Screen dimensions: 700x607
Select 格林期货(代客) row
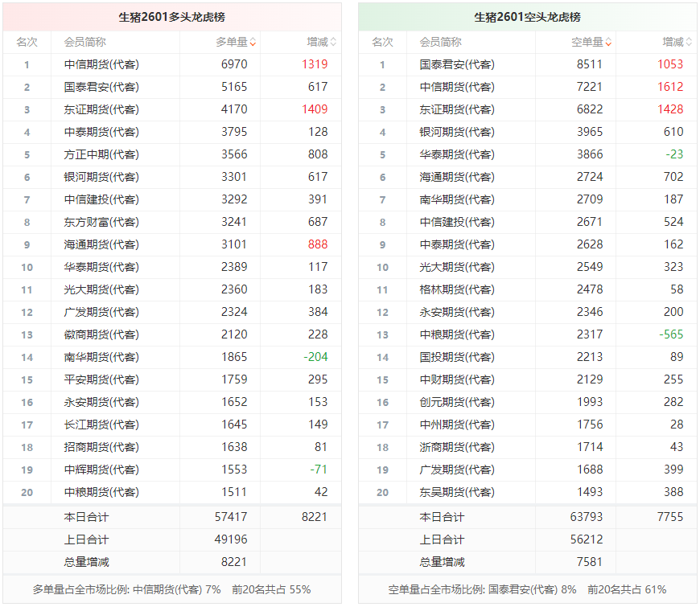pos(527,290)
